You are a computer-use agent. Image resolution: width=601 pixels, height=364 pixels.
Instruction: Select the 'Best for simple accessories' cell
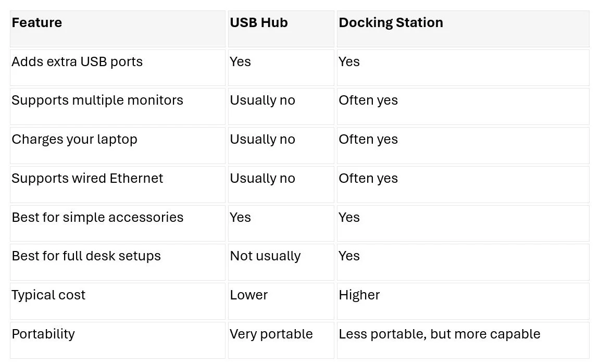point(118,223)
